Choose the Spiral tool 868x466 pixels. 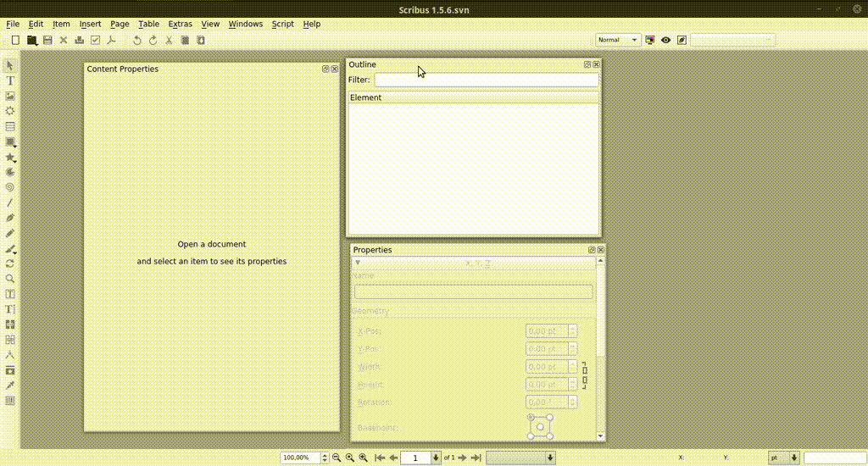point(10,187)
